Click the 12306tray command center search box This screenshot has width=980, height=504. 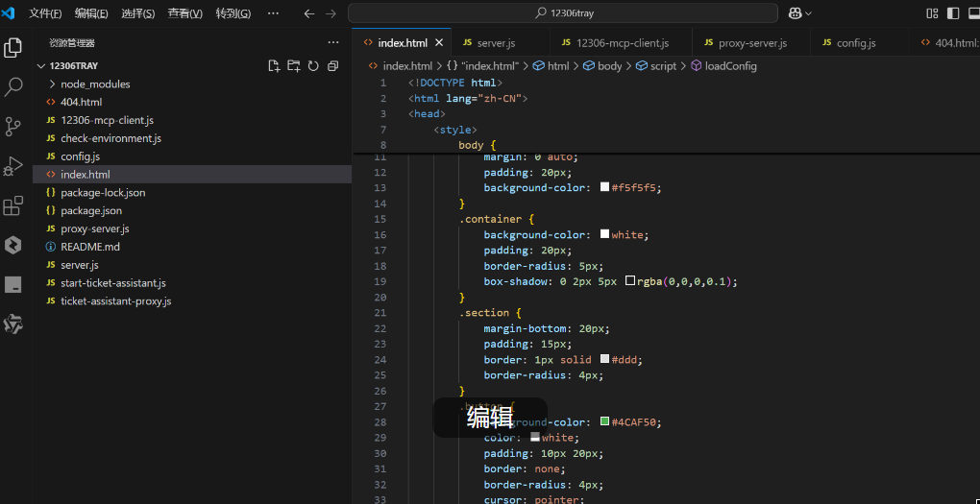click(562, 13)
